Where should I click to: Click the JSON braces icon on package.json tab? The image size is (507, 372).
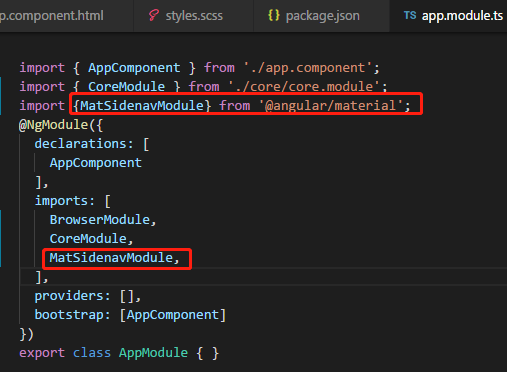[274, 16]
